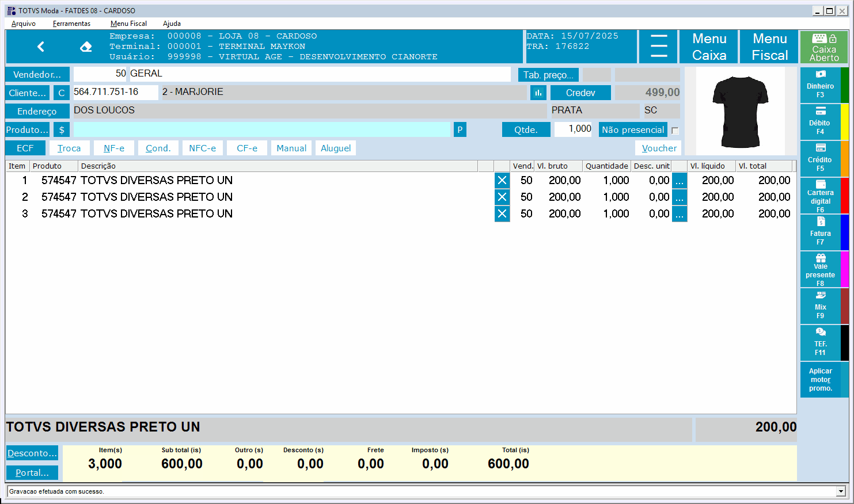The width and height of the screenshot is (854, 504).
Task: Click the Produto... button
Action: tap(28, 129)
